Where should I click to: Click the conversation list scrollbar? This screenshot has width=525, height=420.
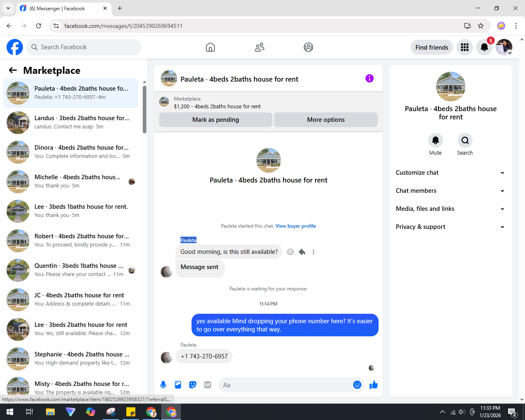(x=144, y=110)
